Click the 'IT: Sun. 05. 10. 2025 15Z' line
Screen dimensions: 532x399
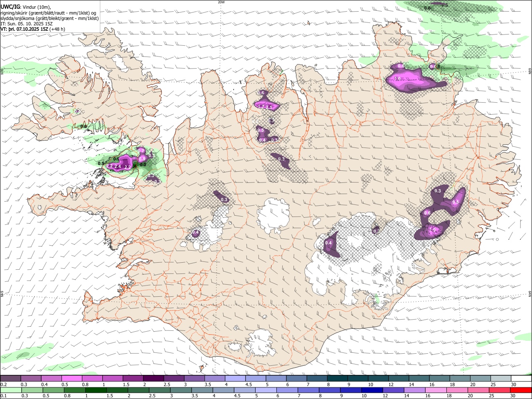pos(27,24)
